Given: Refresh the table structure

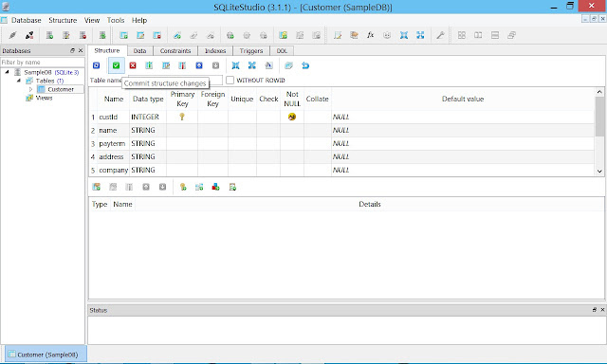Looking at the screenshot, I should tap(97, 65).
